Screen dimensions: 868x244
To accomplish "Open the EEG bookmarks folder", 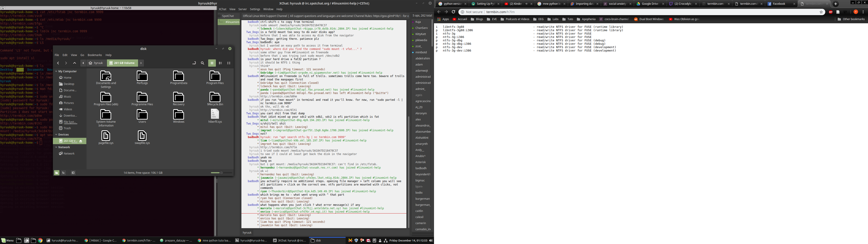I will 538,19.
